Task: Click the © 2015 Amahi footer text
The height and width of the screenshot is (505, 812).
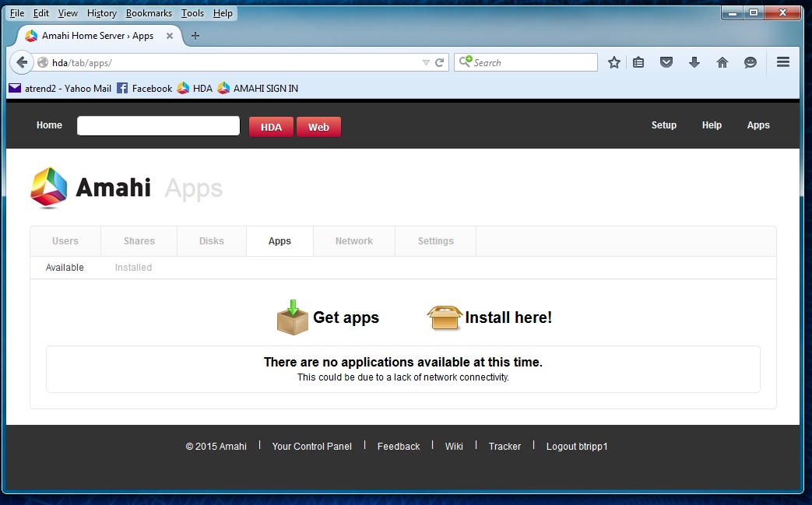Action: coord(216,447)
